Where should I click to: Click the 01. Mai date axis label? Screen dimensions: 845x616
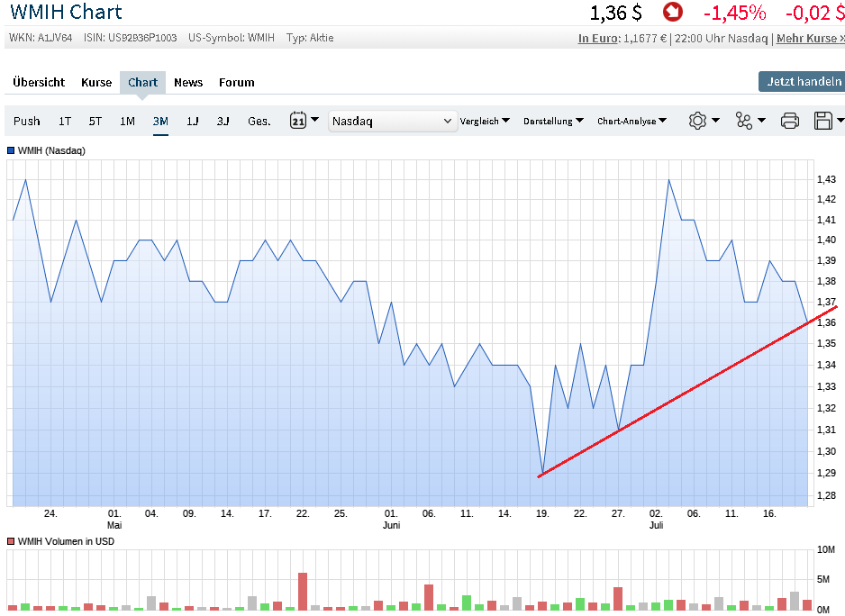[114, 519]
